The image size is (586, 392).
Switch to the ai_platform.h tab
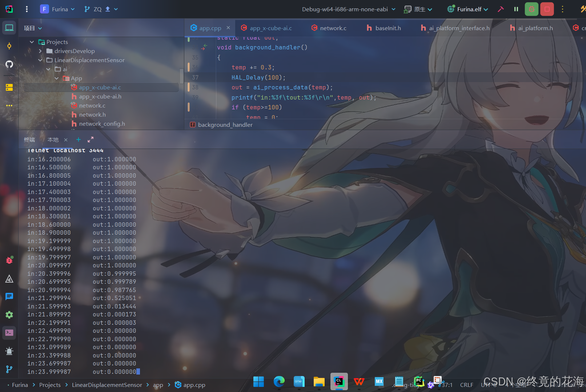coord(531,28)
